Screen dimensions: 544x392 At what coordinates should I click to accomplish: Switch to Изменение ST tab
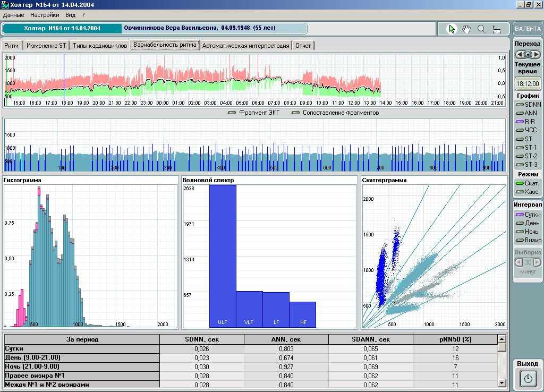pyautogui.click(x=46, y=46)
